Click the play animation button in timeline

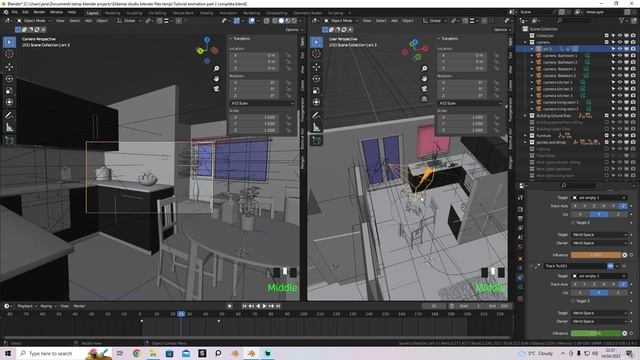pos(264,306)
